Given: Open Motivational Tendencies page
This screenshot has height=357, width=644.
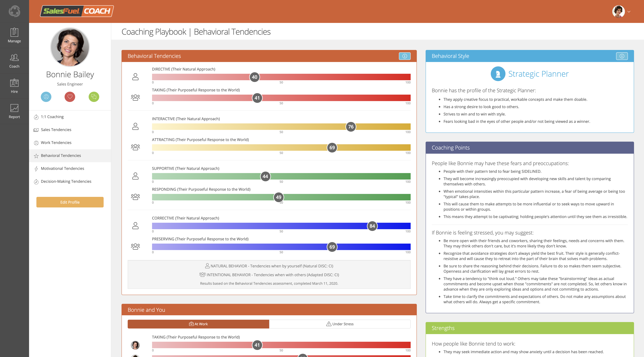Looking at the screenshot, I should coord(63,168).
